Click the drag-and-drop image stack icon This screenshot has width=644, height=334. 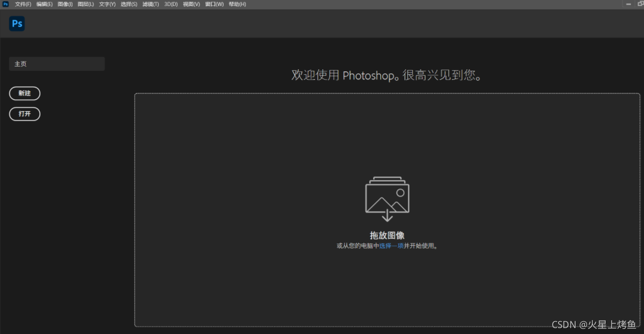coord(387,199)
